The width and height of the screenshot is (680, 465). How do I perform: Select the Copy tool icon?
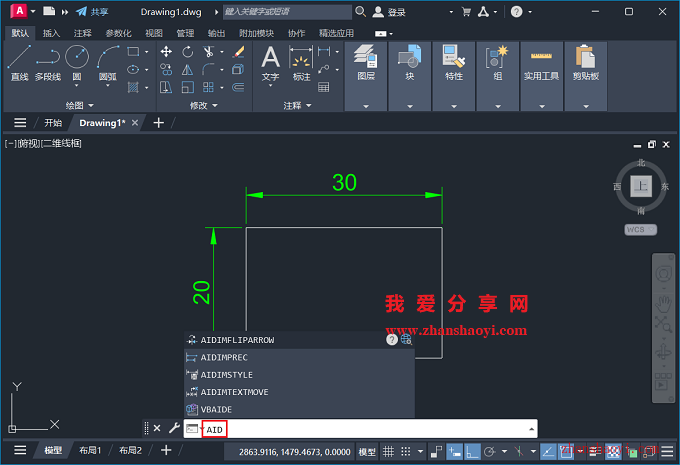[x=166, y=69]
